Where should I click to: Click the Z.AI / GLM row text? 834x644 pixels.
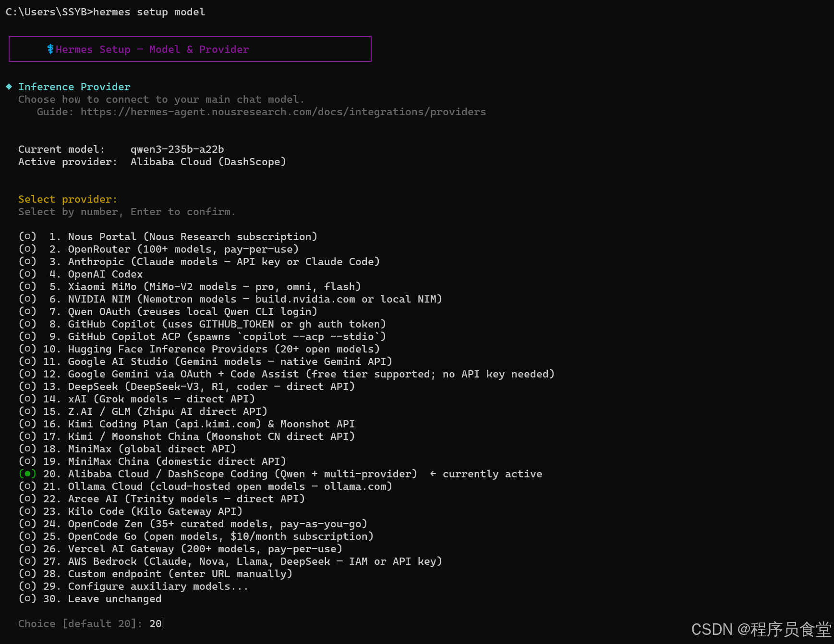[168, 412]
